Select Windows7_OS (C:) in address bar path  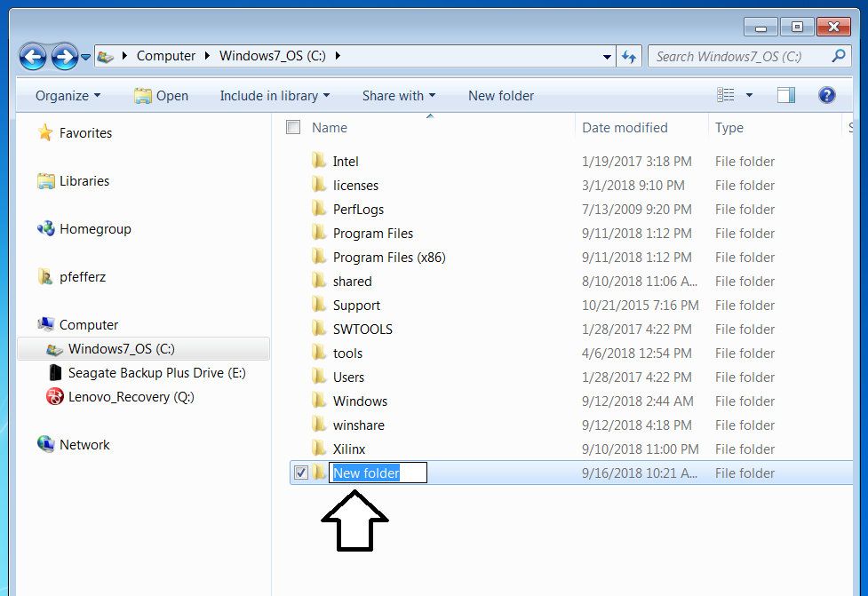click(x=273, y=56)
